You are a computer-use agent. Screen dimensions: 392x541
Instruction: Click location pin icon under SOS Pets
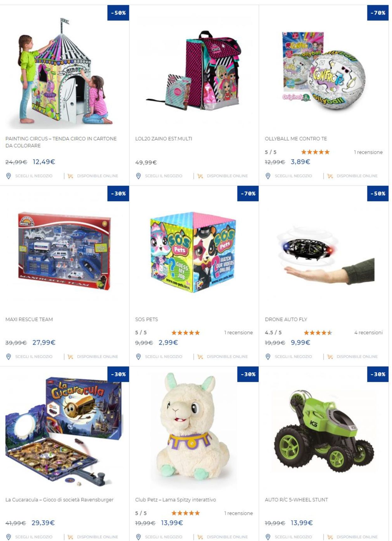tap(138, 357)
